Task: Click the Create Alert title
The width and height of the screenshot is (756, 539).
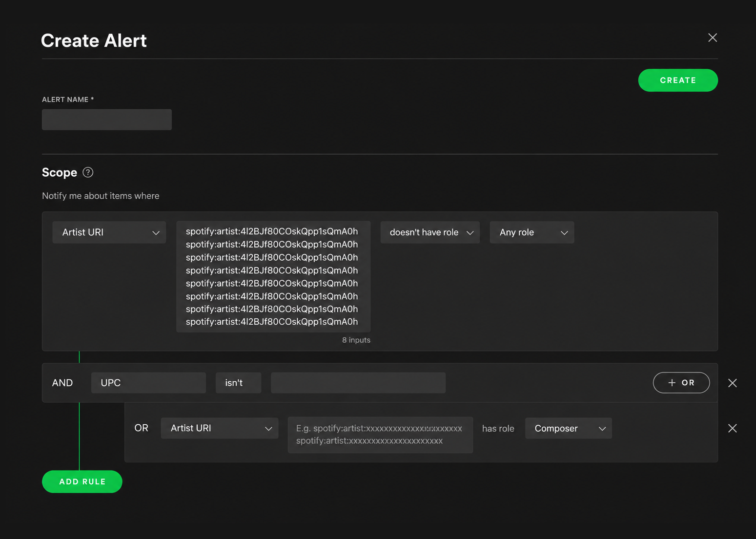Action: (x=94, y=41)
